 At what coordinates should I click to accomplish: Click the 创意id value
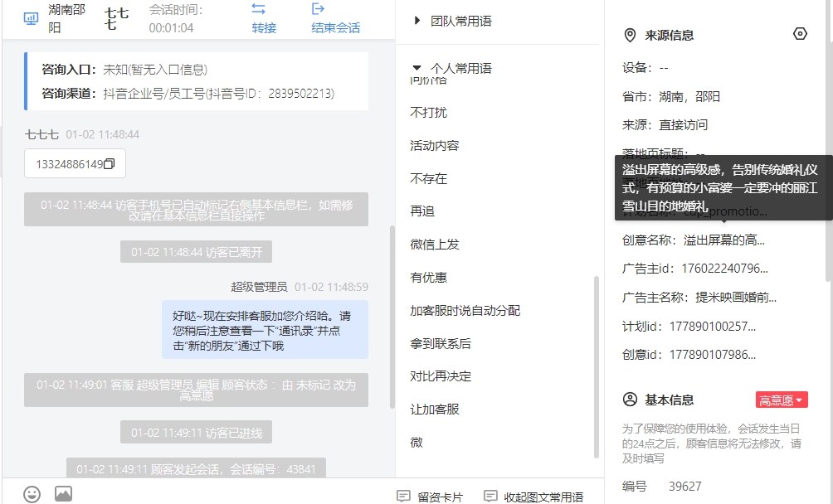click(x=713, y=355)
